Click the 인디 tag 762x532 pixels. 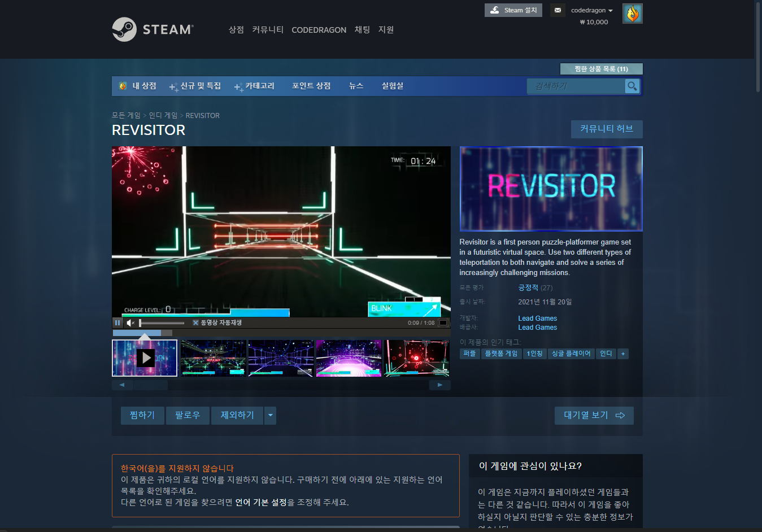(606, 354)
